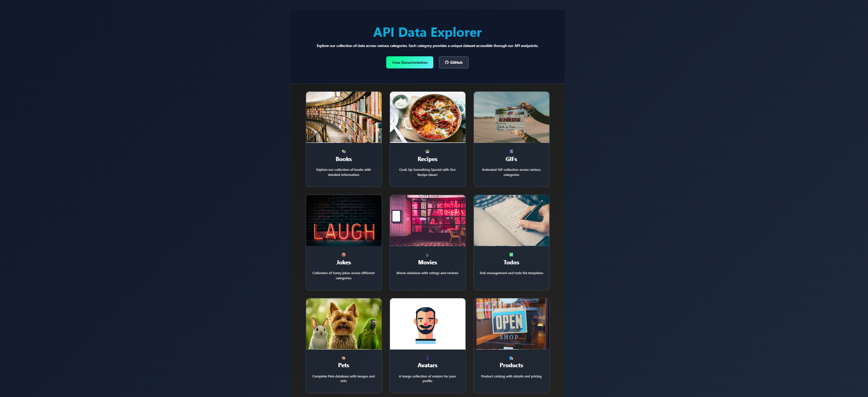Click the small books emoji icon

pos(344,151)
